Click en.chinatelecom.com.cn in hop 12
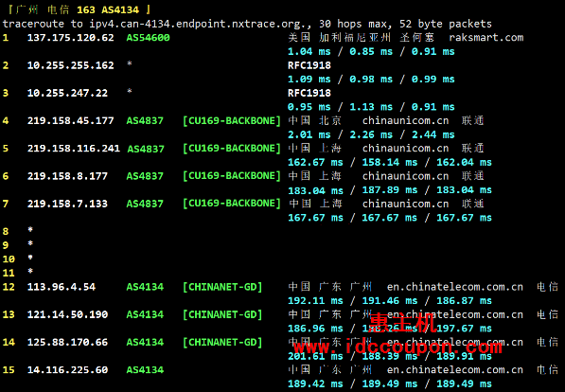Image resolution: width=565 pixels, height=392 pixels. (455, 287)
